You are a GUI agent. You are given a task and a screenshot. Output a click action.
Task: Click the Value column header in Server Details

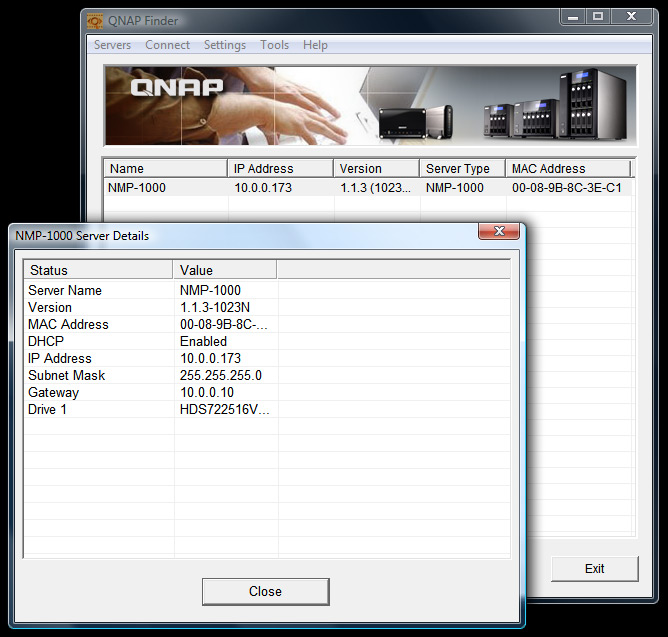pos(225,270)
